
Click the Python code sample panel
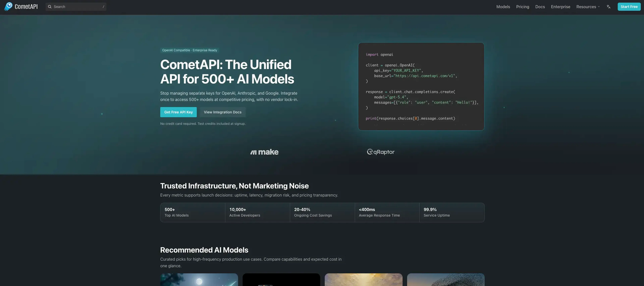coord(421,86)
